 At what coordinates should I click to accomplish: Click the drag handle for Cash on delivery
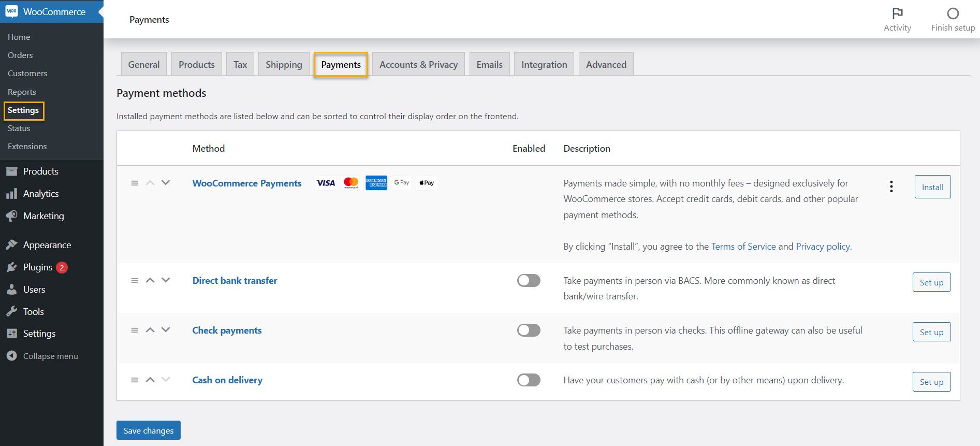[x=135, y=380]
